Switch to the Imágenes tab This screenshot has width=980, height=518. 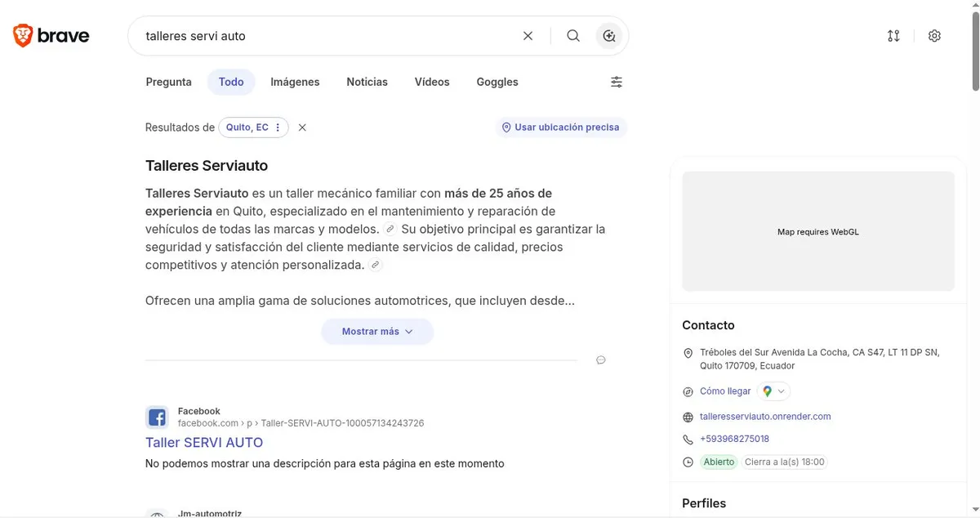(295, 82)
